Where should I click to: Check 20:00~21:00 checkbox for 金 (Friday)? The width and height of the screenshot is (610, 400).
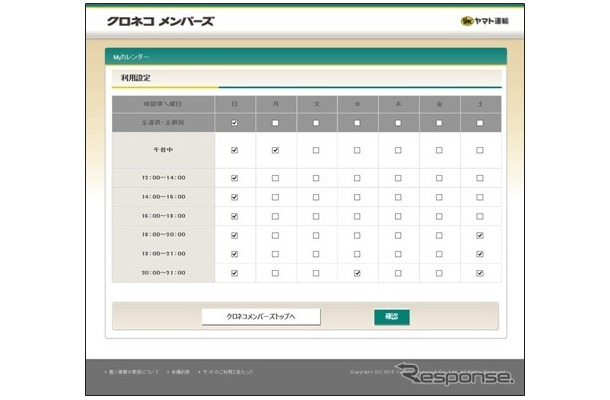coord(439,274)
